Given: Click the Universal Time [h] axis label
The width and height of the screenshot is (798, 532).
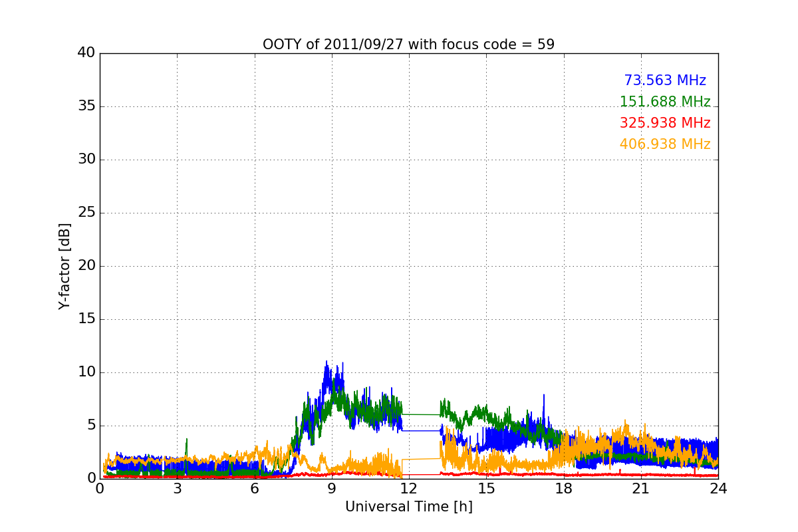Looking at the screenshot, I should [x=408, y=507].
